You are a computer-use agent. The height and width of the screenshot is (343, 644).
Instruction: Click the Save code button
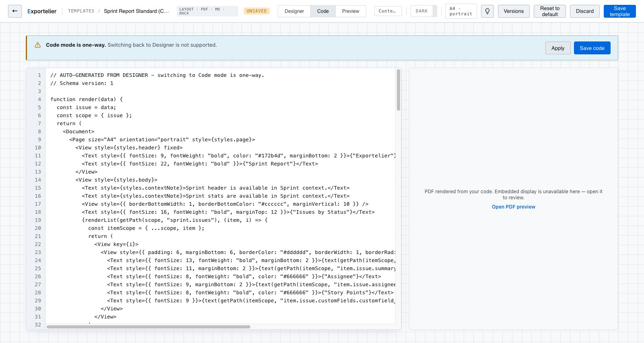pos(592,48)
